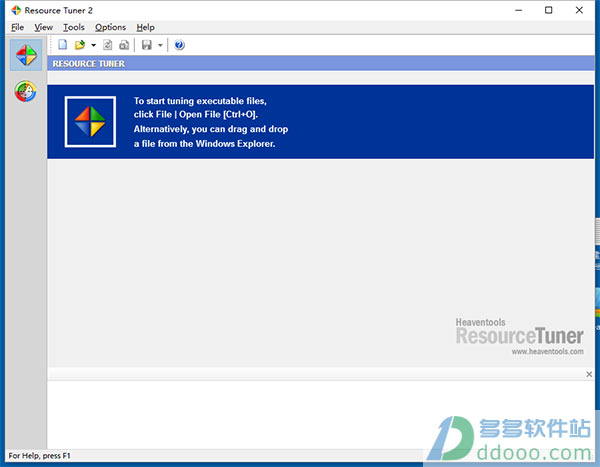This screenshot has height=467, width=600.
Task: Open the Options menu
Action: click(x=111, y=27)
